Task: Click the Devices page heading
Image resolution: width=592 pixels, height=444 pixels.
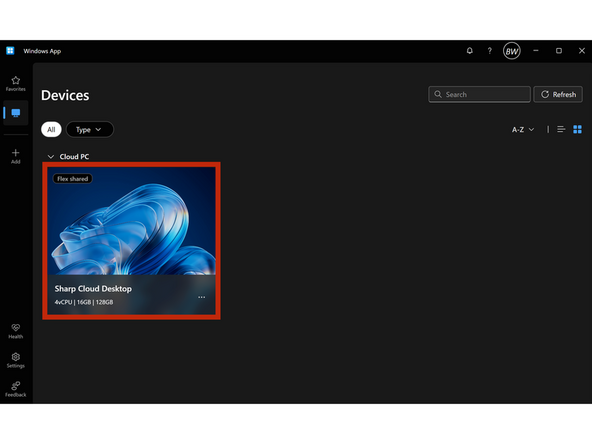Action: click(65, 95)
